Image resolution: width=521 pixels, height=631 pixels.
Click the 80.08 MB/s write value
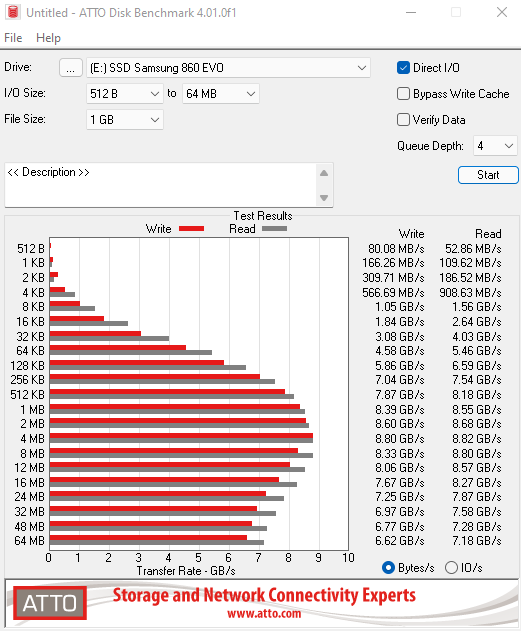click(x=396, y=249)
